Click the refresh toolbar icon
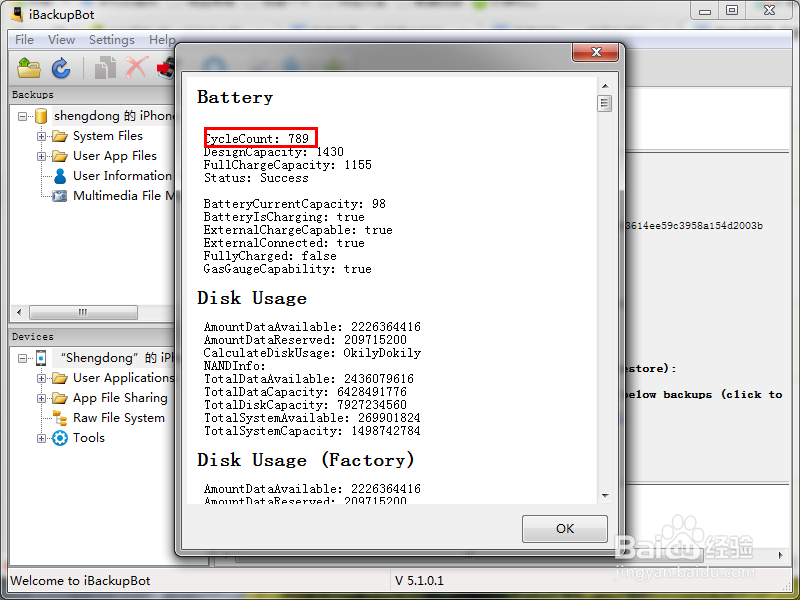Image resolution: width=800 pixels, height=600 pixels. click(x=61, y=68)
